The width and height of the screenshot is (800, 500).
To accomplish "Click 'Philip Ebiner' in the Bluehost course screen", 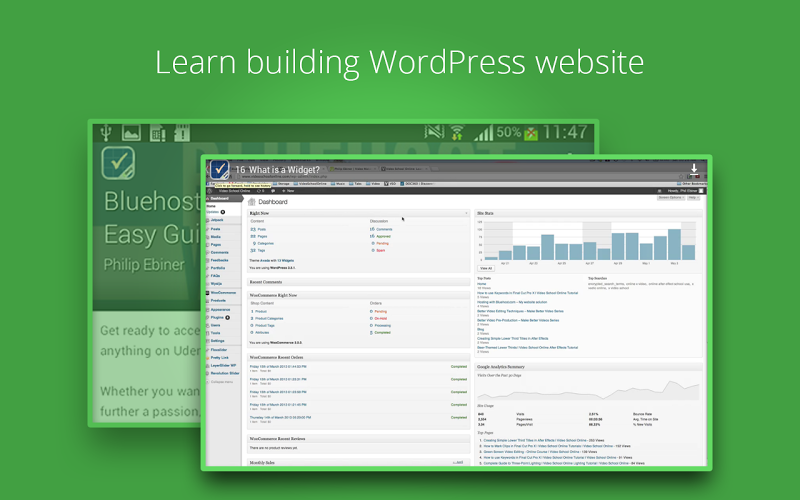I will click(x=144, y=265).
